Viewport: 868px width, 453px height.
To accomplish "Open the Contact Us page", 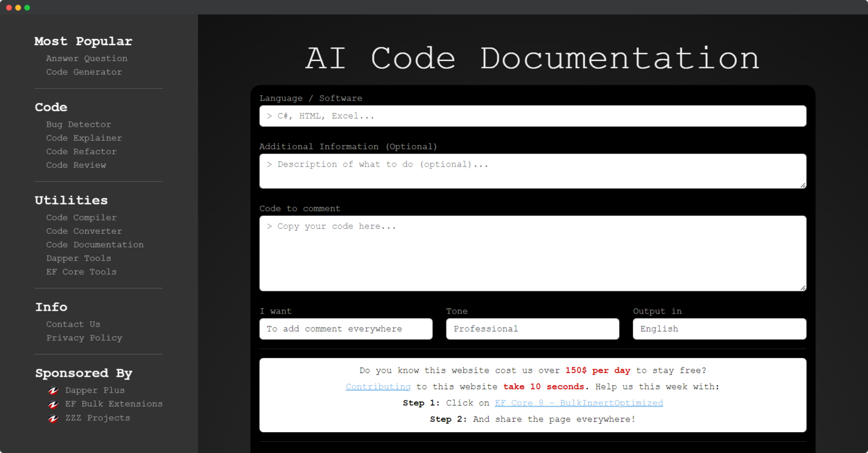I will [73, 324].
